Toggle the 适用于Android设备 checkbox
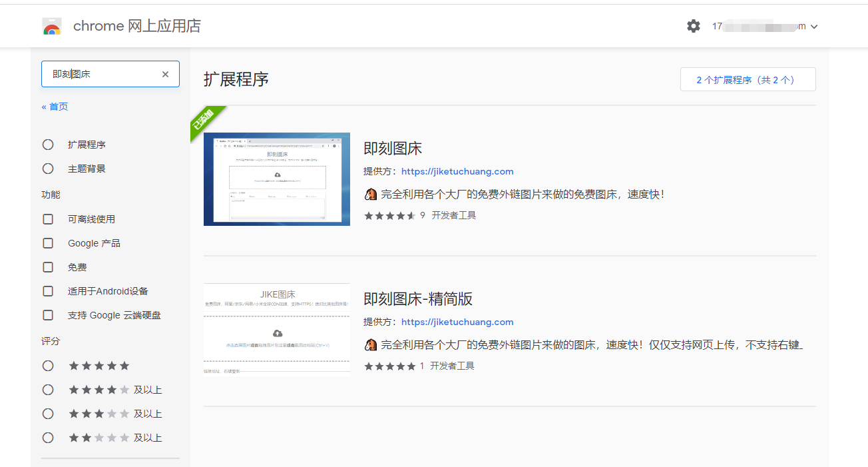 48,291
